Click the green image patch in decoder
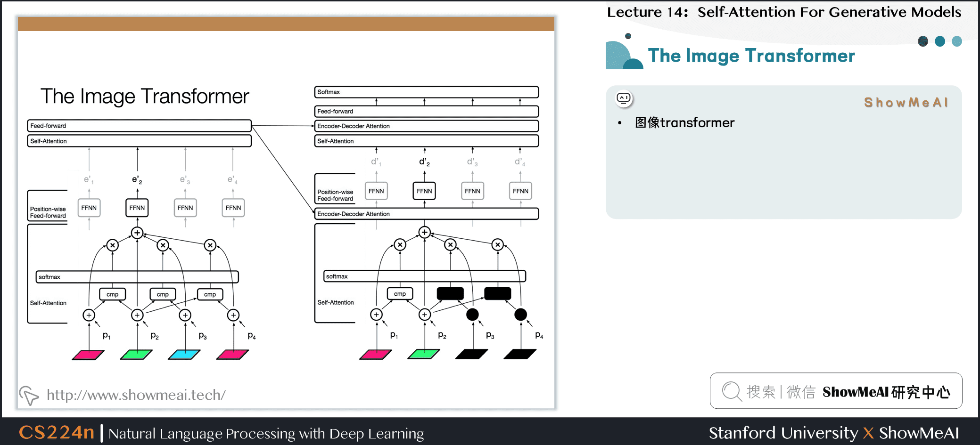The width and height of the screenshot is (980, 445). pos(424,354)
